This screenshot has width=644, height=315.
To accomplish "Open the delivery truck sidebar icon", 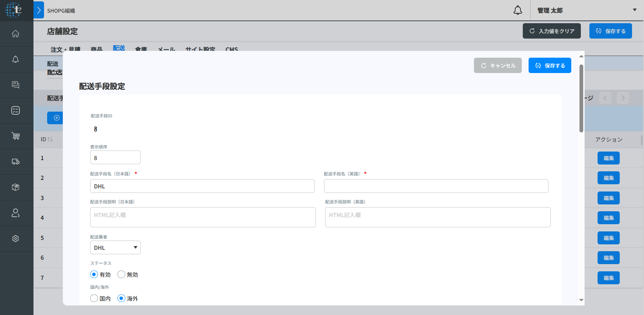I will pyautogui.click(x=15, y=161).
